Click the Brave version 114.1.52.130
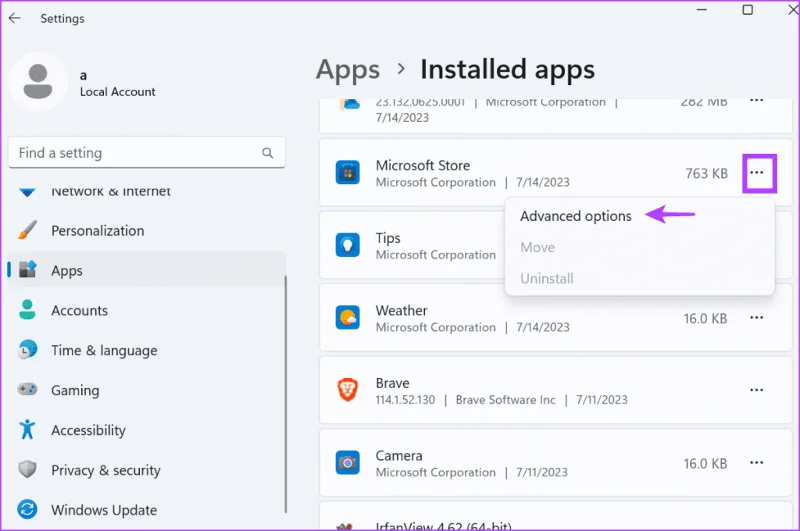The image size is (800, 531). (406, 400)
